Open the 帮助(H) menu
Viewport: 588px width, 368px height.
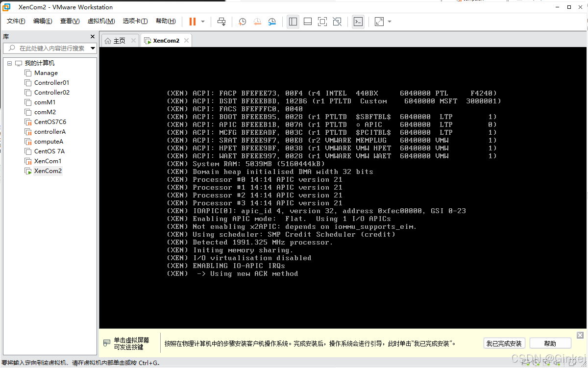coord(166,21)
